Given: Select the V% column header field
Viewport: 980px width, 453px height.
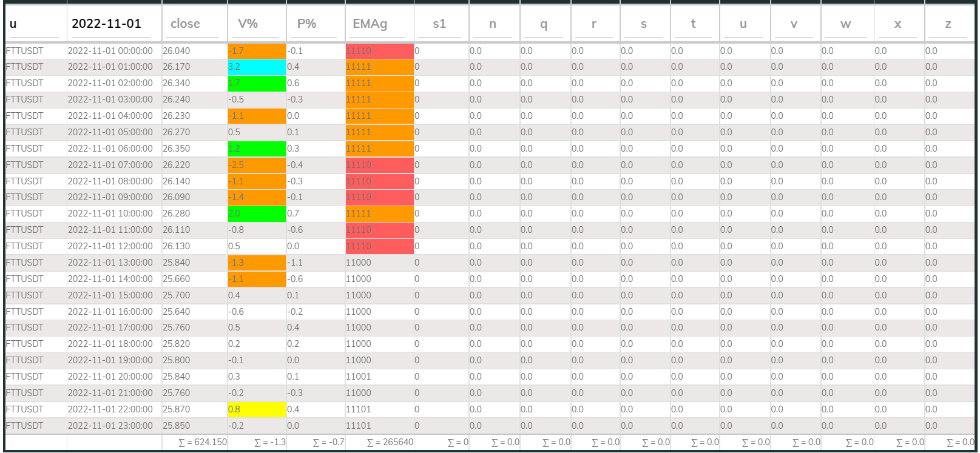Looking at the screenshot, I should (x=256, y=24).
